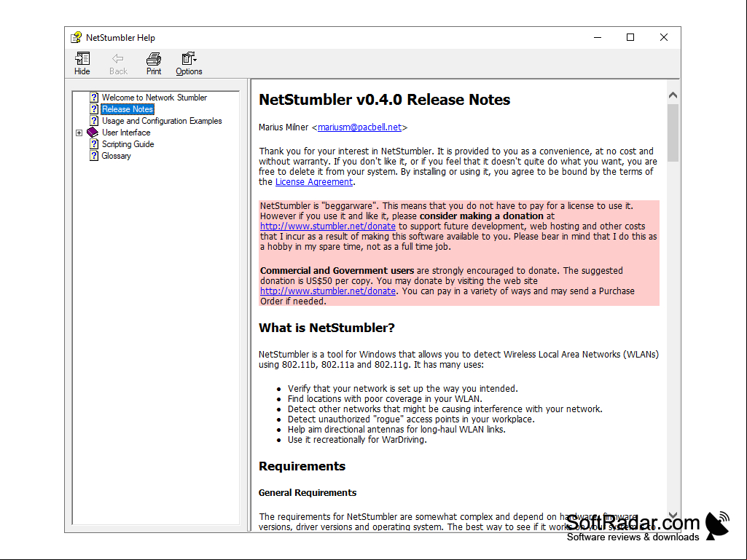The width and height of the screenshot is (747, 560).
Task: Click the help page icon beside Scripting Guide
Action: (94, 143)
